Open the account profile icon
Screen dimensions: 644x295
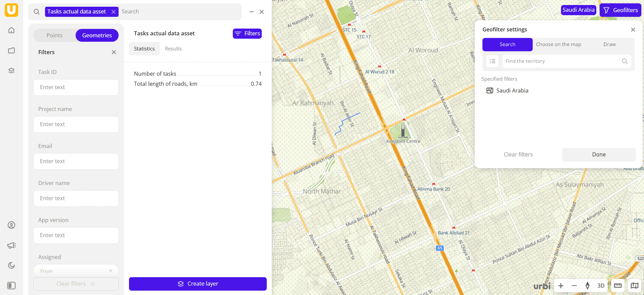pos(11,225)
